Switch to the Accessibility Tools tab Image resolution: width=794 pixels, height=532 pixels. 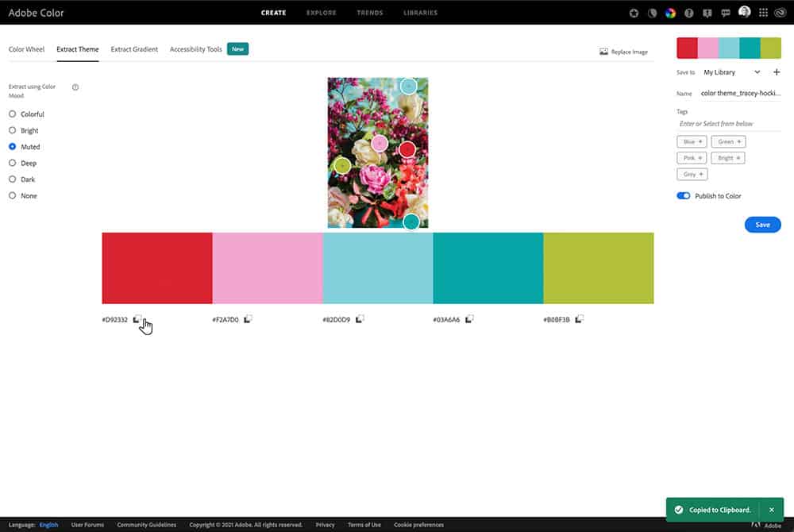pyautogui.click(x=195, y=48)
